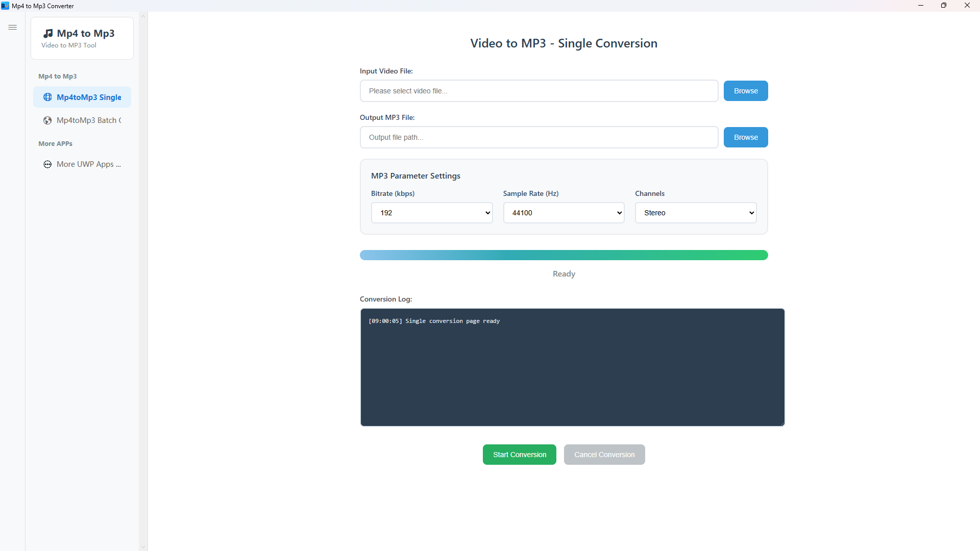Click the conversion log resize grip
This screenshot has height=551, width=980.
click(781, 422)
